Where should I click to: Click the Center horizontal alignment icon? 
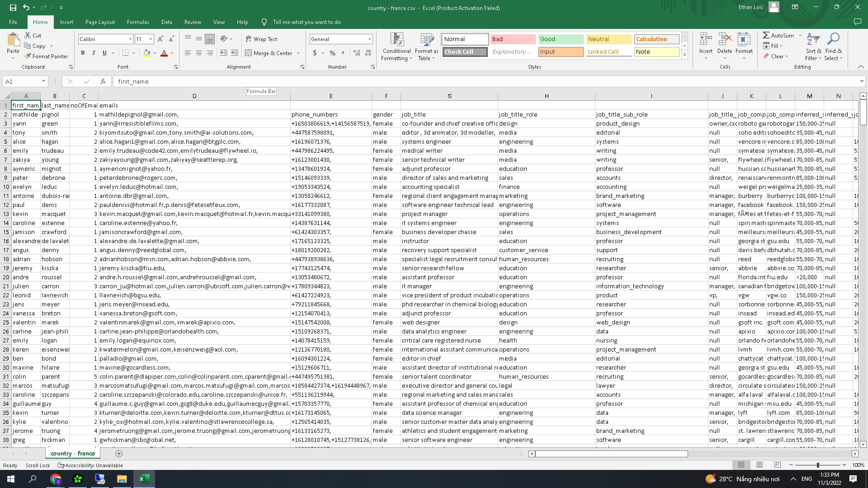click(x=199, y=53)
